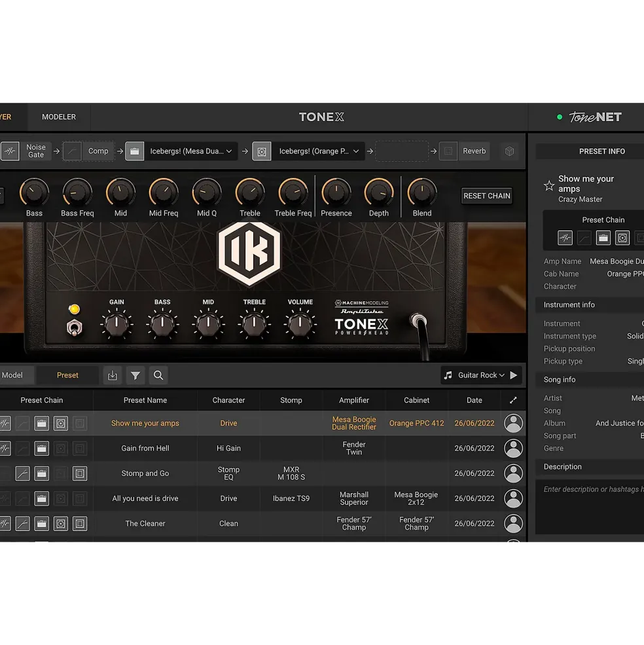644x645 pixels.
Task: Click the music note icon beside Guitar Rock
Action: pos(448,375)
